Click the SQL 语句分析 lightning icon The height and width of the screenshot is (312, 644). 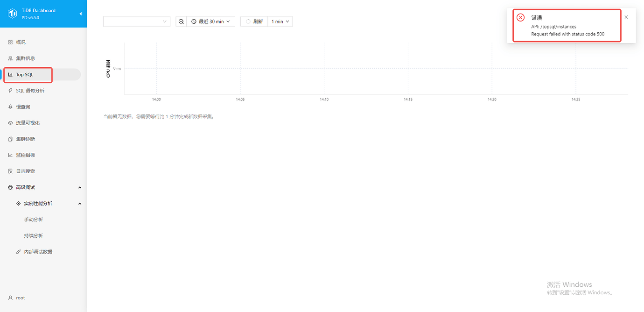point(10,91)
